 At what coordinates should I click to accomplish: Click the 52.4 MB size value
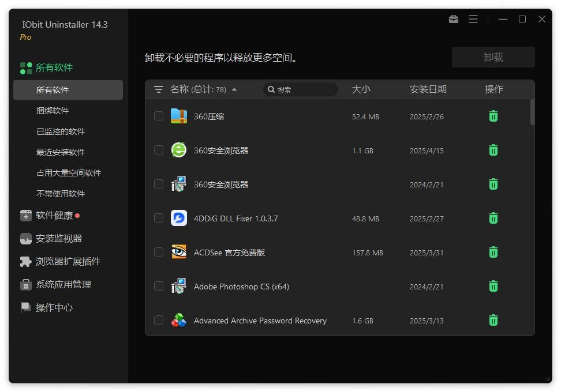(365, 117)
